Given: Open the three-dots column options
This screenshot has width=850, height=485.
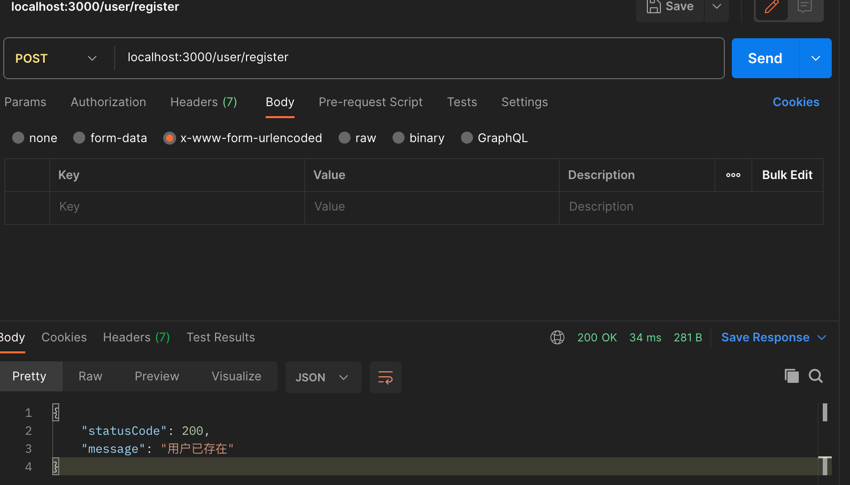Looking at the screenshot, I should [x=733, y=175].
